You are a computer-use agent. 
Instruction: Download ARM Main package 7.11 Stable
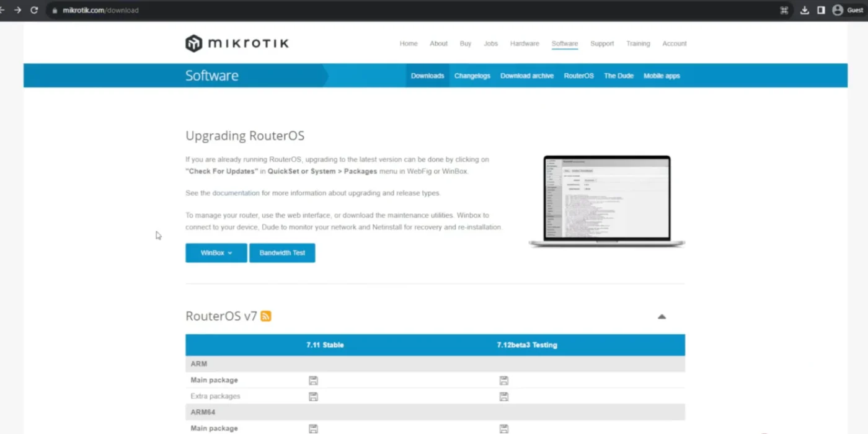313,380
